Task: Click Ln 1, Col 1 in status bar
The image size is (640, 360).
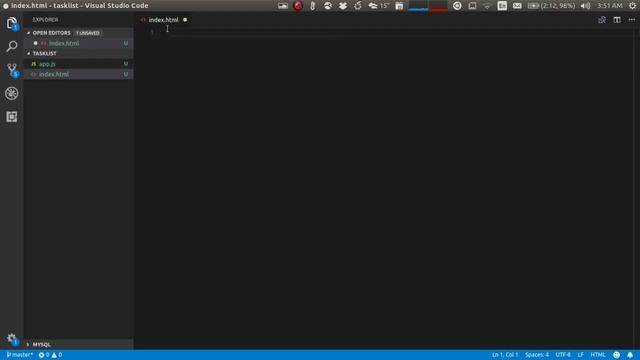Action: [x=505, y=355]
